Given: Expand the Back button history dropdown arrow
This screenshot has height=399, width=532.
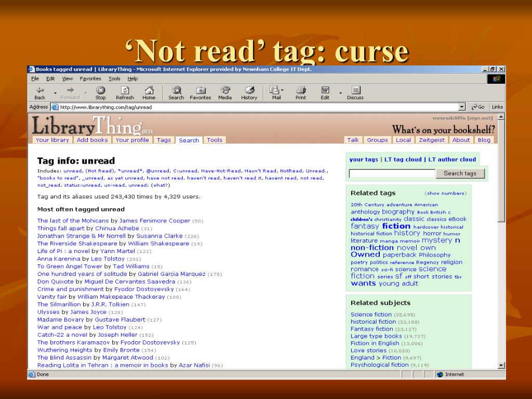Looking at the screenshot, I should point(55,92).
